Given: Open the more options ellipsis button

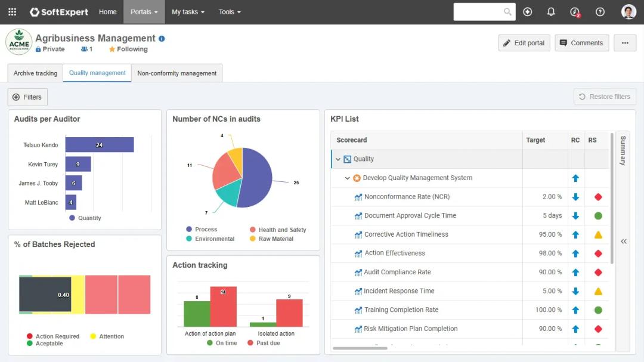Looking at the screenshot, I should (625, 43).
